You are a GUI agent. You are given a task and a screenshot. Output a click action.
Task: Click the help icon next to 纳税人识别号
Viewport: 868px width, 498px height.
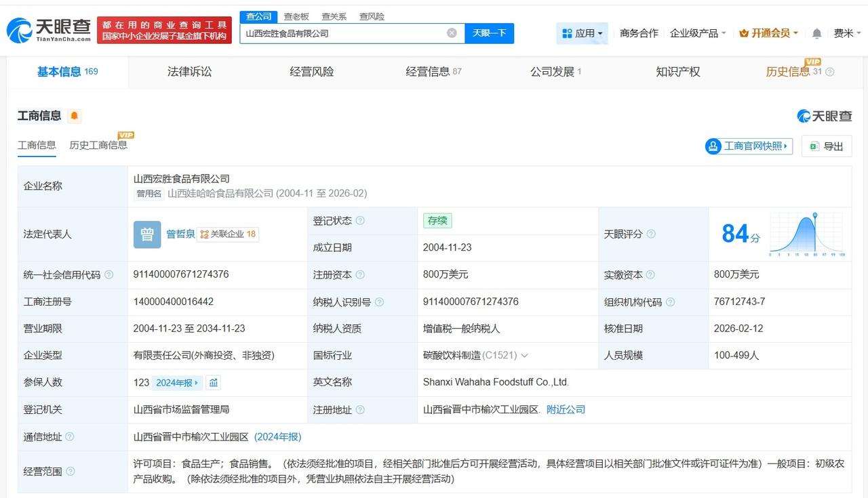pyautogui.click(x=379, y=302)
